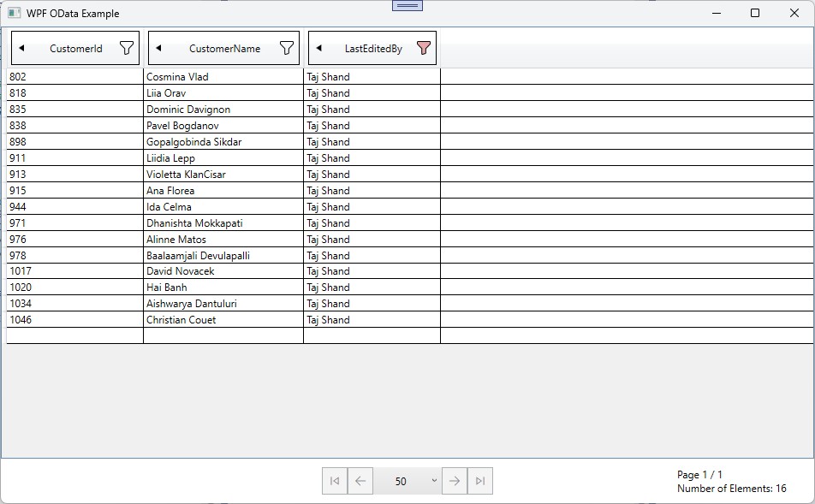Click the empty new row's CustomerName cell
The height and width of the screenshot is (504, 815).
223,336
